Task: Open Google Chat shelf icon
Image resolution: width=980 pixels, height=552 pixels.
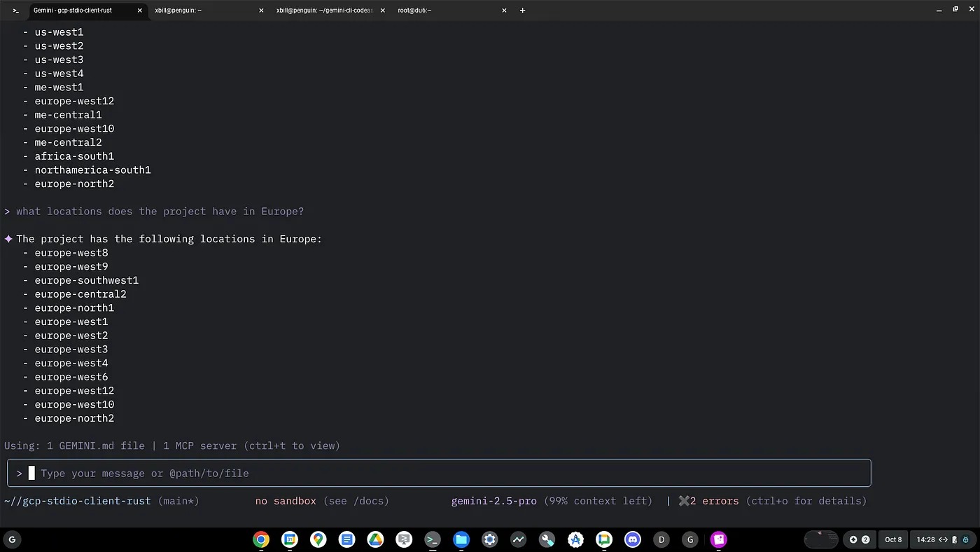Action: pos(604,539)
